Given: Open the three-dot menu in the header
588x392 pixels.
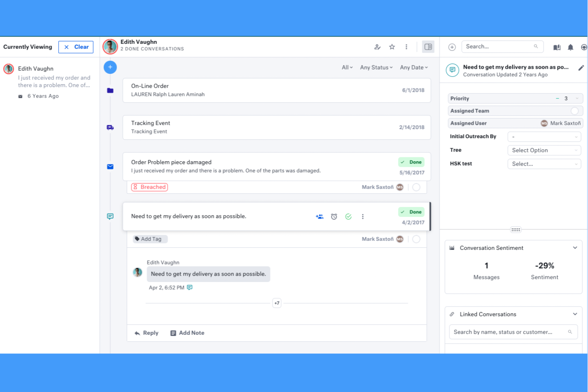Looking at the screenshot, I should point(406,46).
